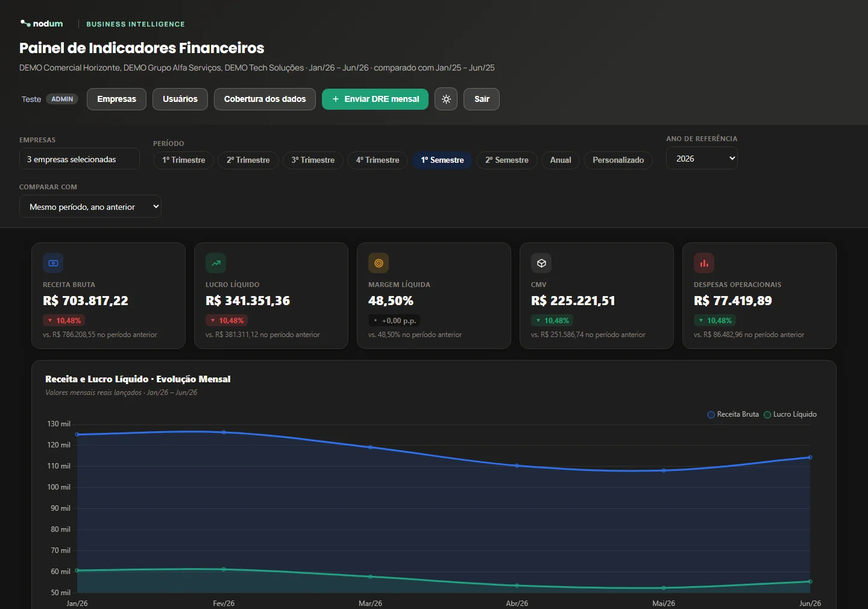Screen dimensions: 868x609
Task: Click the Lucro Líquido trend icon
Action: click(x=216, y=263)
